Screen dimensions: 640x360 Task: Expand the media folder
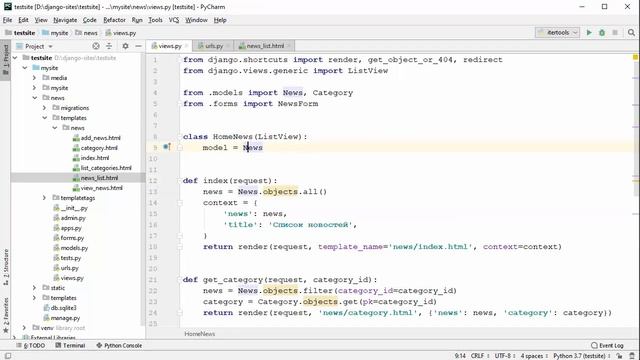coord(35,78)
